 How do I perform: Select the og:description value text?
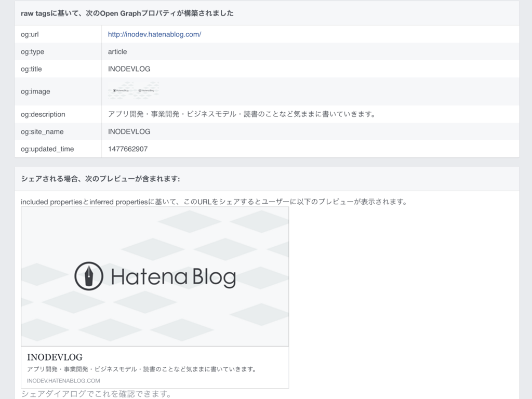pyautogui.click(x=242, y=114)
